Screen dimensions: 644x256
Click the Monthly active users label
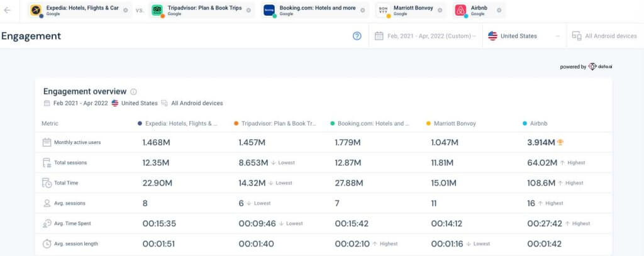(77, 143)
